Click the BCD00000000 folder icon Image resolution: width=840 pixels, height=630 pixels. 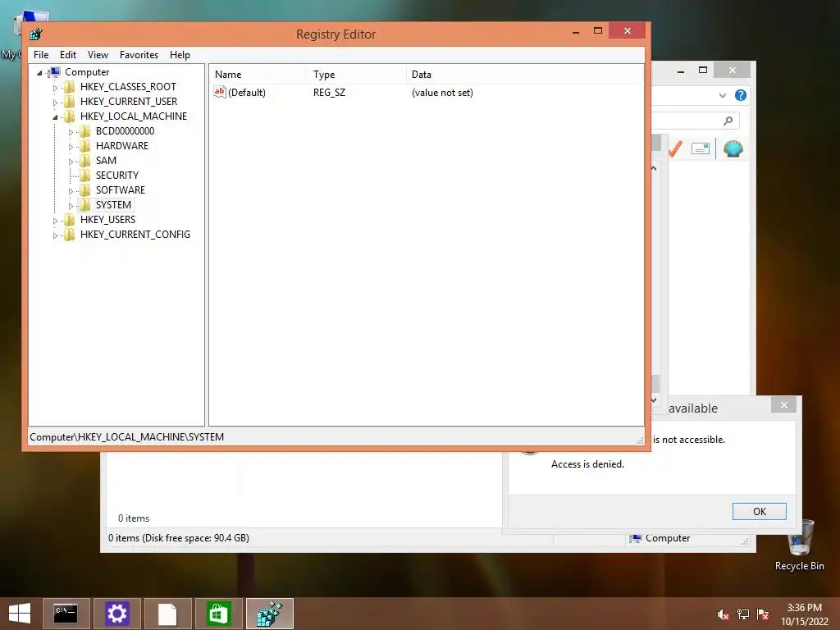[84, 131]
